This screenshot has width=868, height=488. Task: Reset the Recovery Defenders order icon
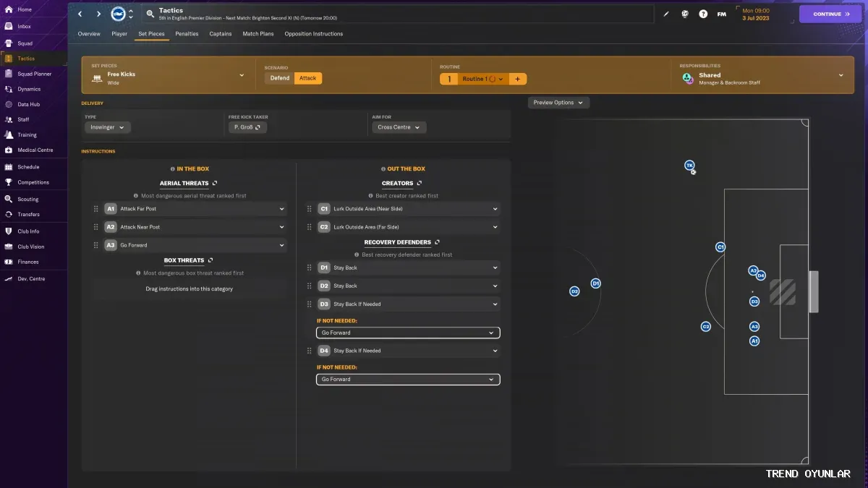(x=437, y=242)
